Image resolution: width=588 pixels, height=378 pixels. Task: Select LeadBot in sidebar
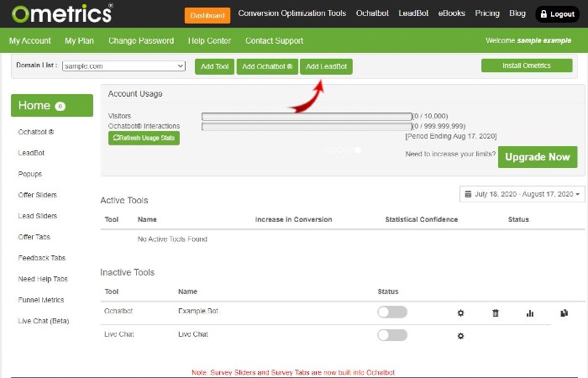31,153
